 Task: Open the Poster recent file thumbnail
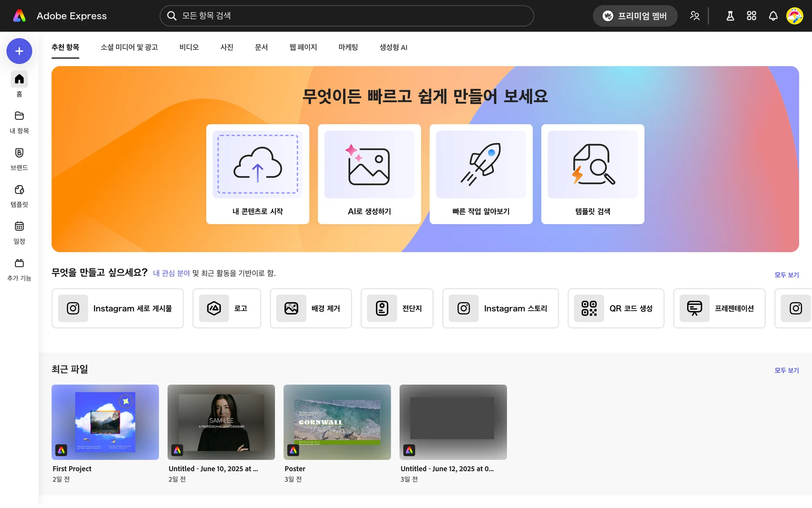(337, 422)
